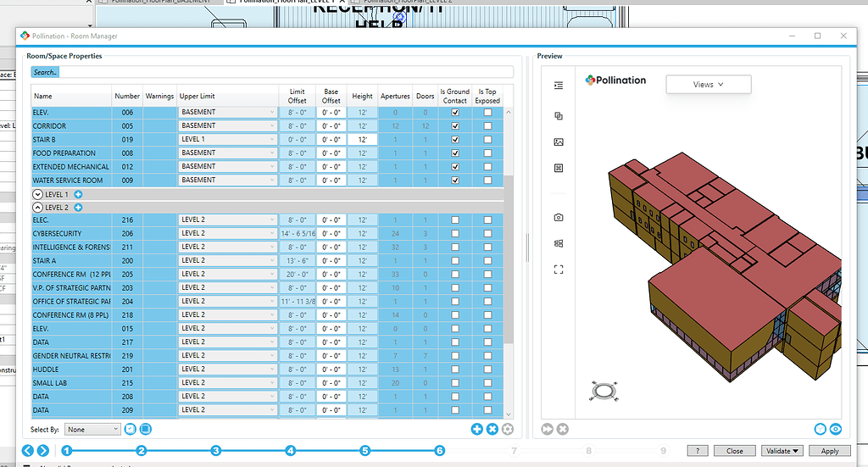Image resolution: width=868 pixels, height=467 pixels.
Task: Click the compass orientation icon in 3D preview
Action: pyautogui.click(x=604, y=392)
